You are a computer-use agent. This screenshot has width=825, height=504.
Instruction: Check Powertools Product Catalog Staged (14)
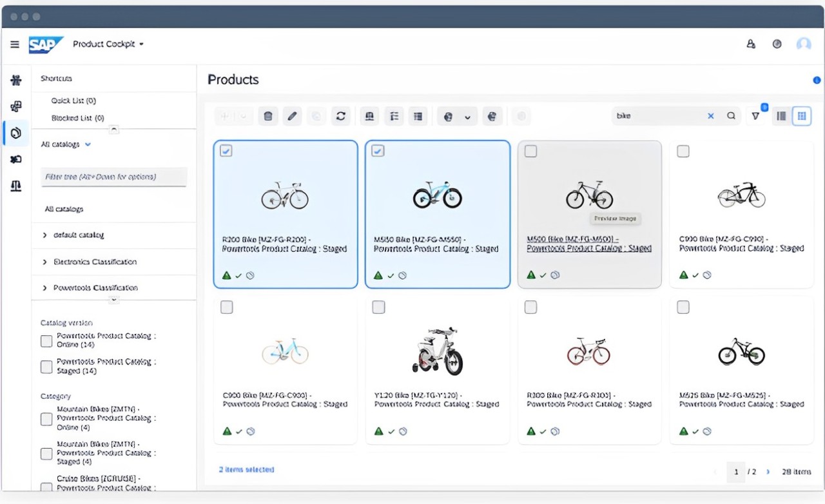[x=46, y=367]
